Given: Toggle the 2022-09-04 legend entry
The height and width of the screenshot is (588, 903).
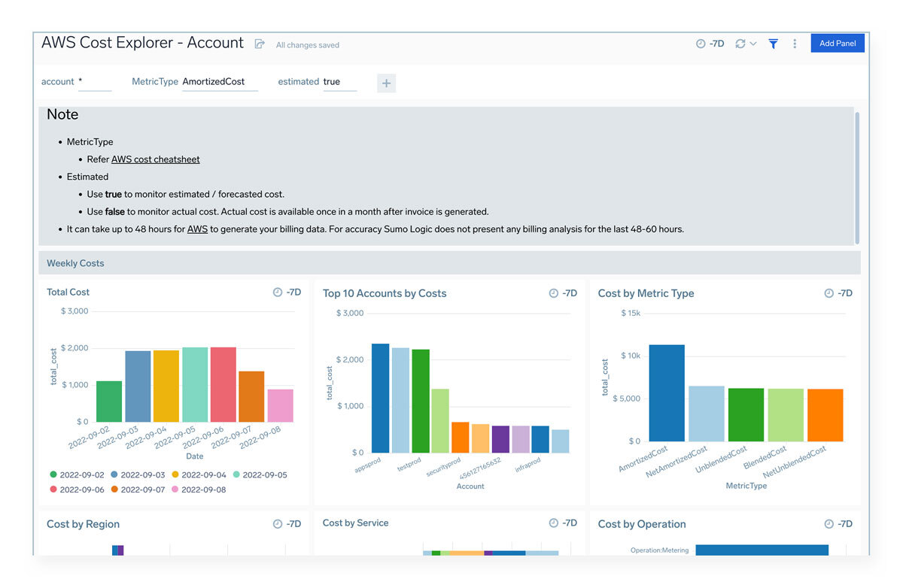Looking at the screenshot, I should (199, 475).
